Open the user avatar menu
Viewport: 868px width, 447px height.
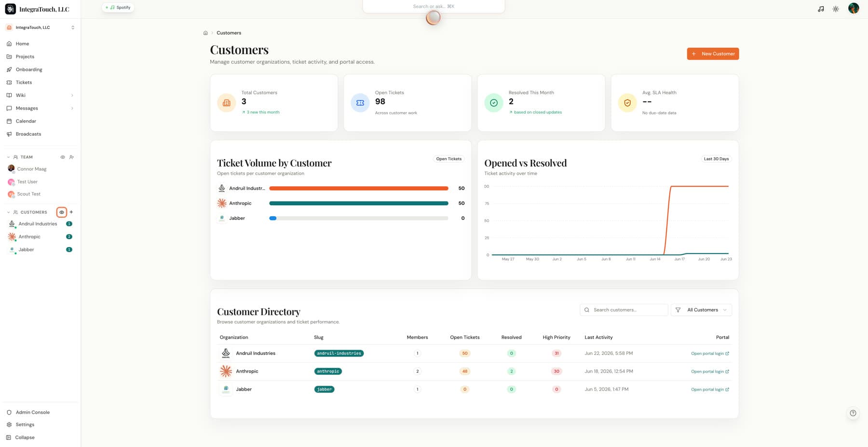[x=854, y=8]
